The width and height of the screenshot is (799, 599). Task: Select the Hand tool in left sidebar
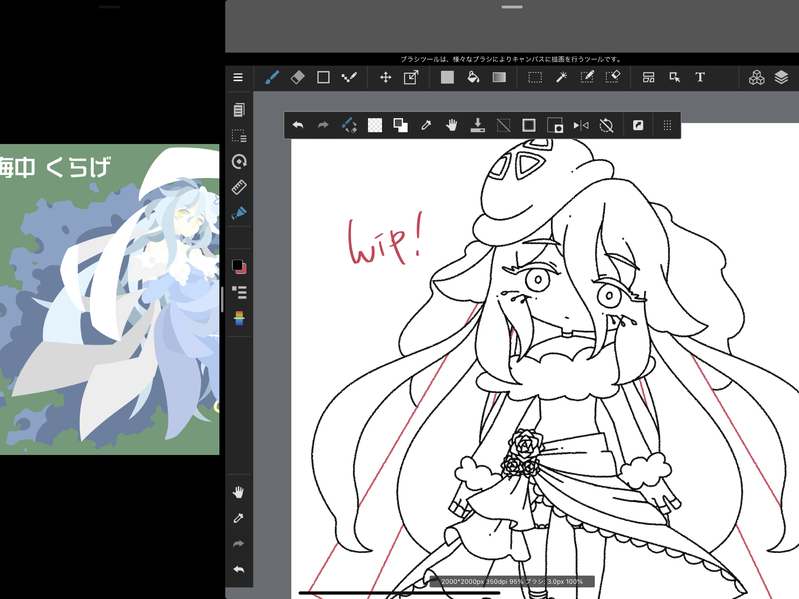coord(238,492)
